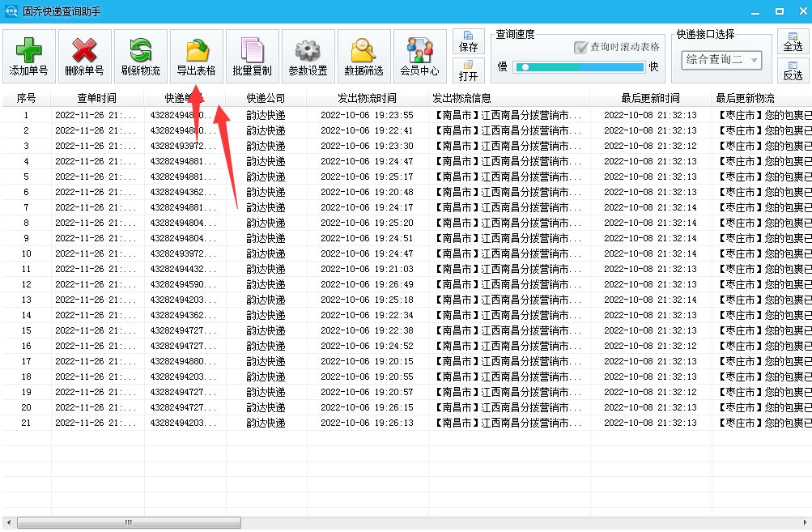Click the 最后更新时间 column header
The height and width of the screenshot is (532, 812).
(x=653, y=99)
